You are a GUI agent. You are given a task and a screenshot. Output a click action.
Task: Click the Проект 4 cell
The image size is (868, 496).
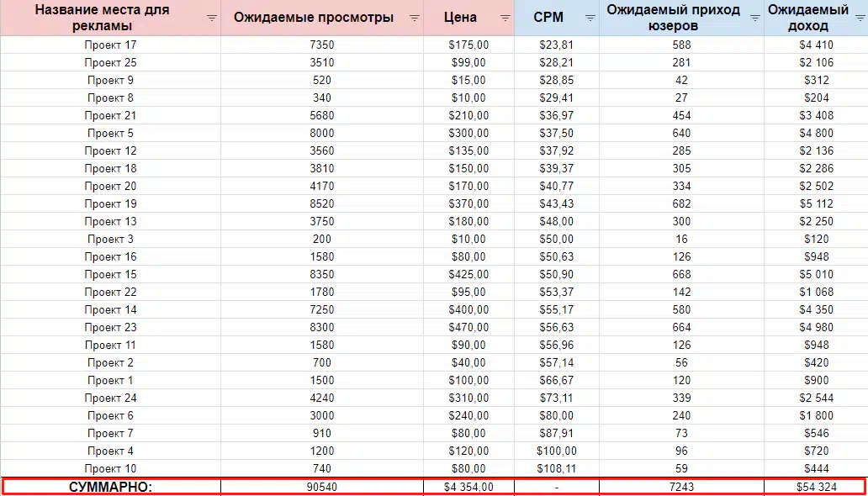(x=111, y=451)
